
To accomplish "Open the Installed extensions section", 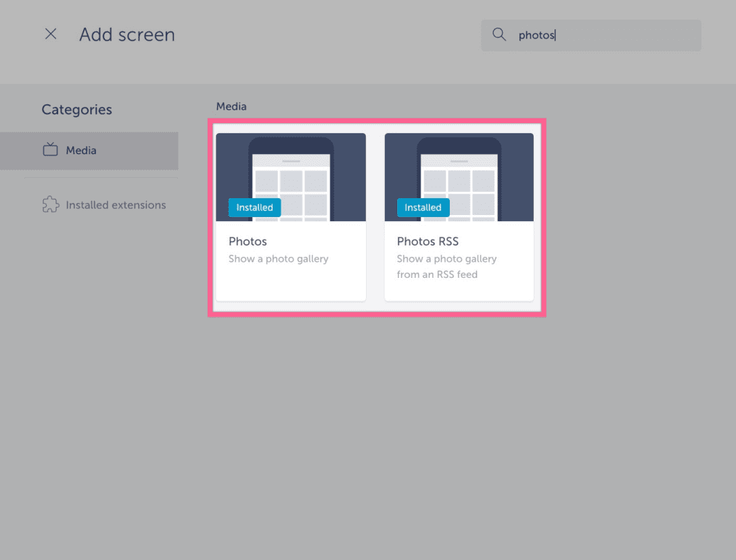I will (116, 204).
